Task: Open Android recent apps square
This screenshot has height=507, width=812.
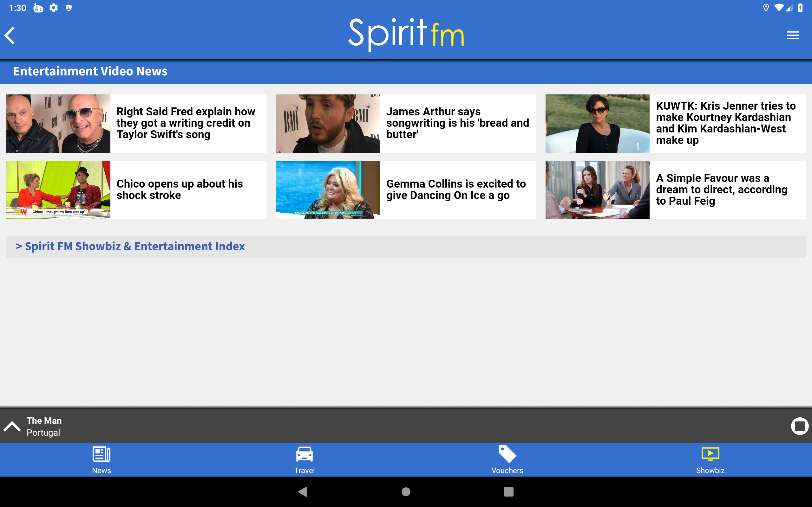Action: click(x=508, y=491)
